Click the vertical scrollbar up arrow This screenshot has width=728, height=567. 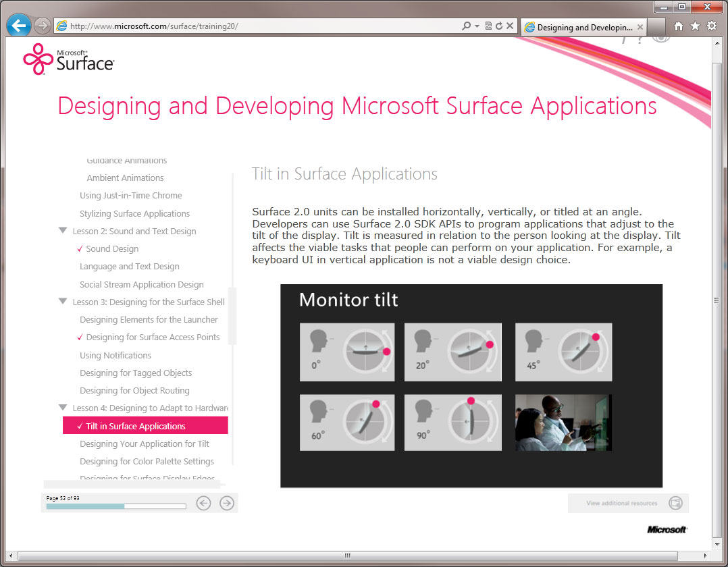(717, 43)
